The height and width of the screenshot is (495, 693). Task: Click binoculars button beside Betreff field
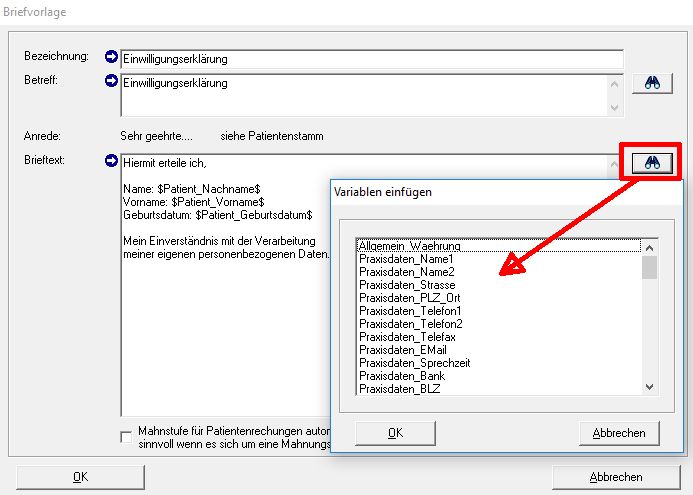(651, 84)
